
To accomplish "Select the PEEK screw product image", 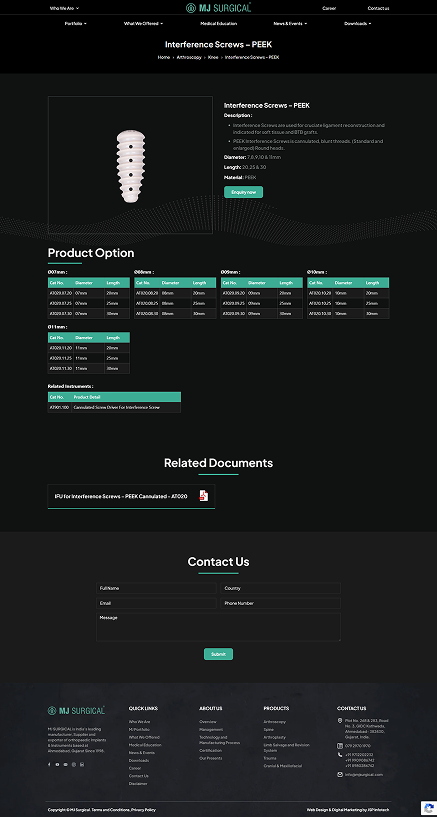I will coord(130,165).
